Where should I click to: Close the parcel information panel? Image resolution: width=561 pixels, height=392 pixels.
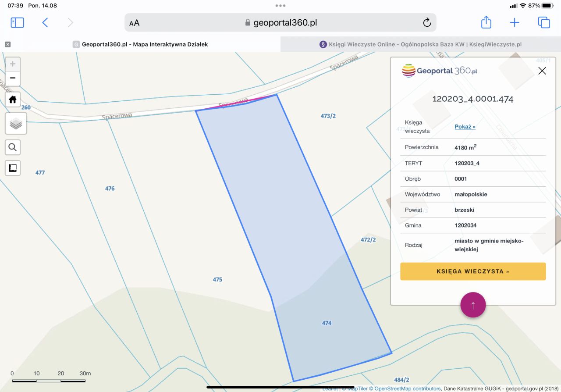point(542,71)
